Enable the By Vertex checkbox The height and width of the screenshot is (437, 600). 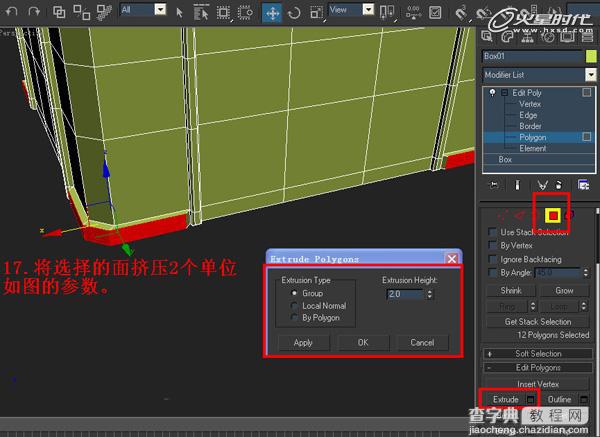(x=492, y=245)
